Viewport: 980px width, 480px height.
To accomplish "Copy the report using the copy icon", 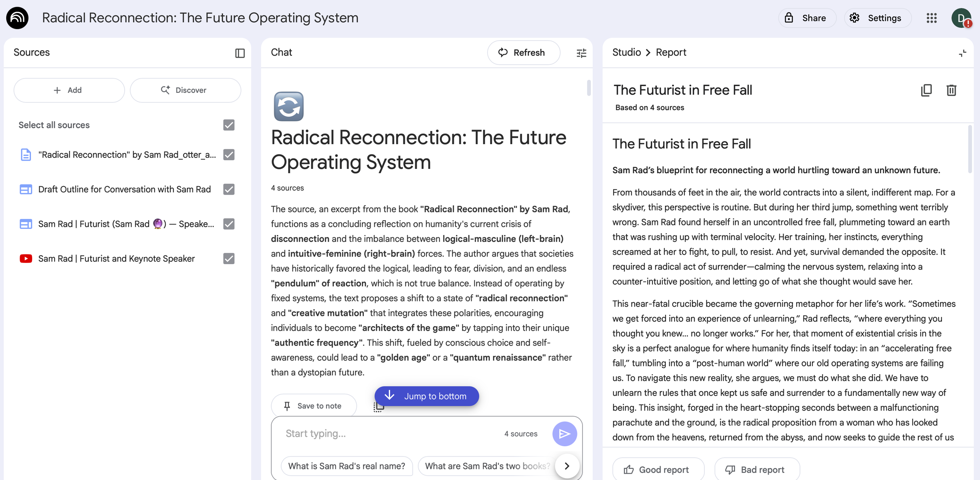I will click(926, 91).
